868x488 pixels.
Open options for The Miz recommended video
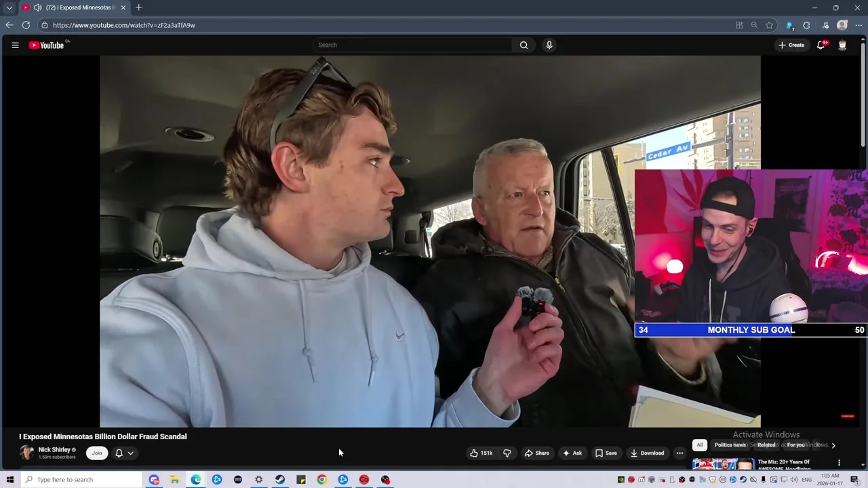pyautogui.click(x=839, y=463)
